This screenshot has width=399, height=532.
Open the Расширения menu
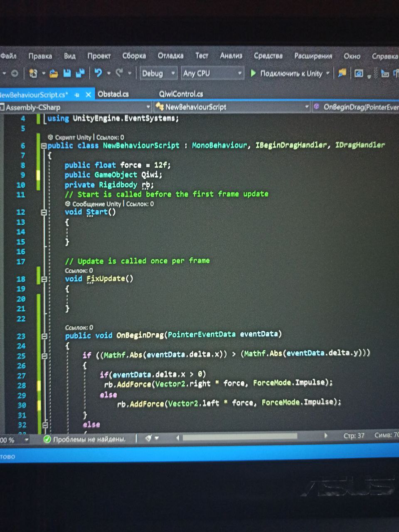point(313,56)
